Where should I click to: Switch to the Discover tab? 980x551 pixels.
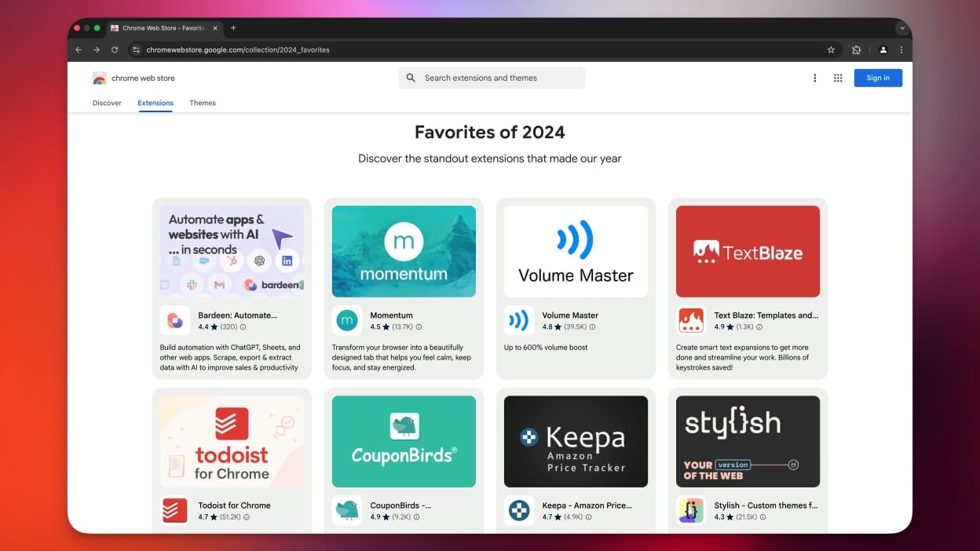[107, 103]
